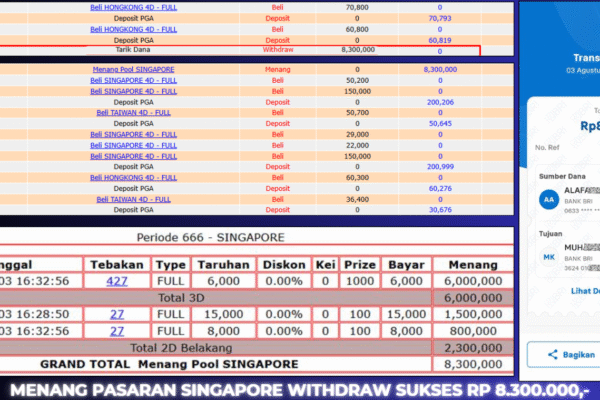The width and height of the screenshot is (600, 400).
Task: Select 8,300,000 amount in Tarik Dana row
Action: click(358, 49)
